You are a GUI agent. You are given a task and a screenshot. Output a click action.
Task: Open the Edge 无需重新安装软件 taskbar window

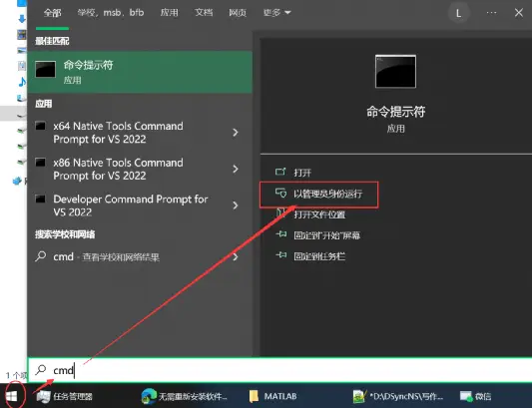tap(184, 396)
